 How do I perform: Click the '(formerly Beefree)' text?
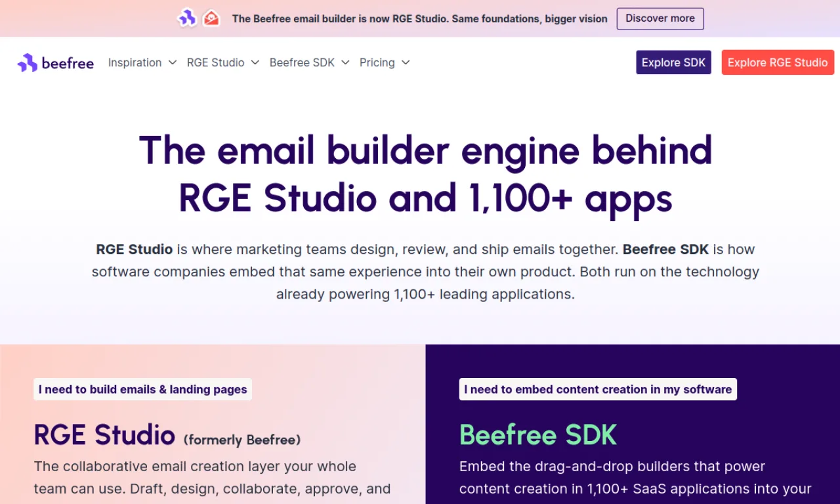pyautogui.click(x=242, y=440)
